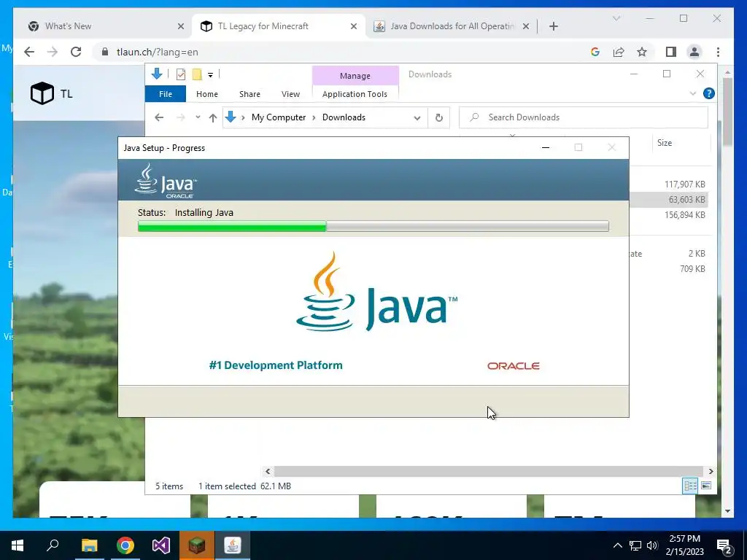
Task: Click the TL cube logo on webpage
Action: 42,93
